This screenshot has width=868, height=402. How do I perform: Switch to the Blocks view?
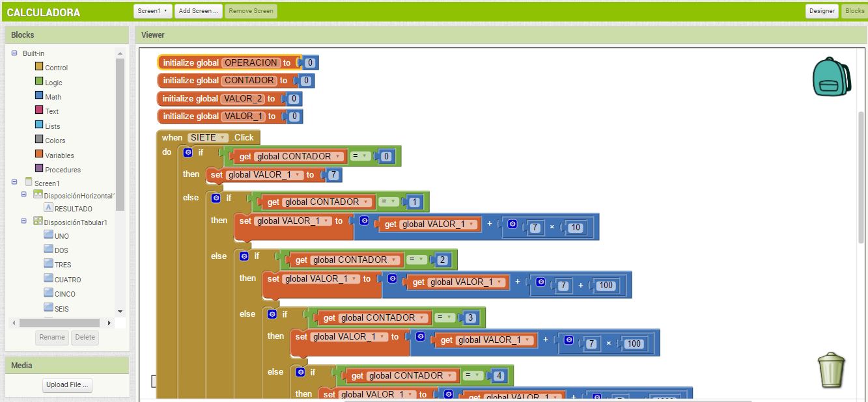click(854, 11)
